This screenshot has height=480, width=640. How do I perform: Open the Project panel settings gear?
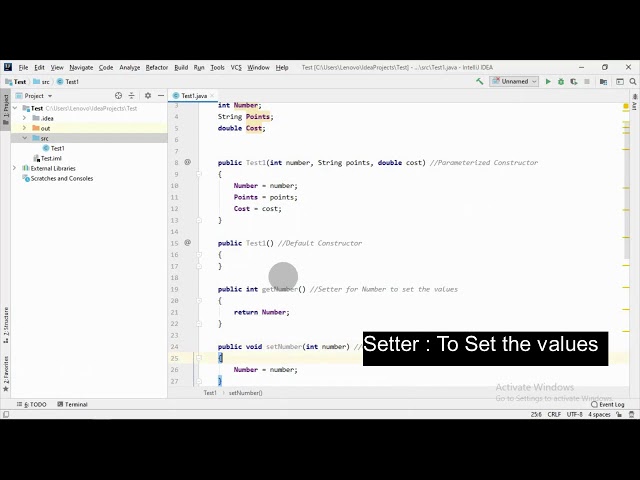(148, 96)
